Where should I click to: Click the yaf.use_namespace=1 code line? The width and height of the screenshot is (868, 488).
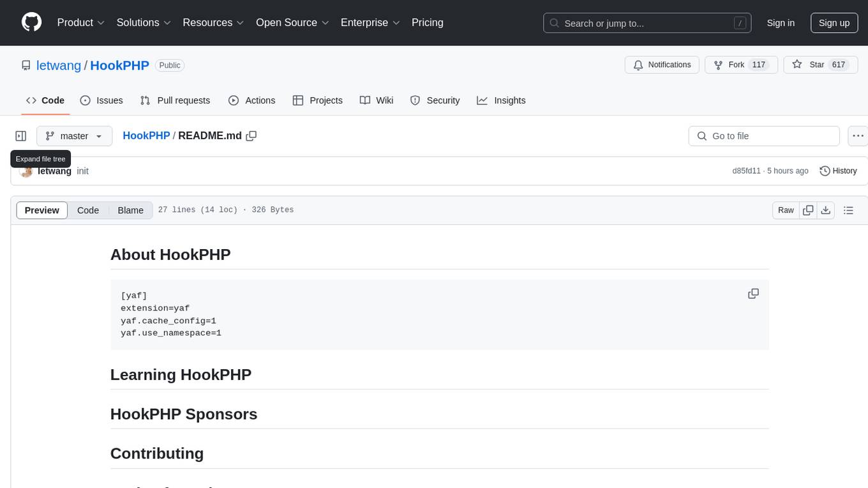(x=171, y=333)
